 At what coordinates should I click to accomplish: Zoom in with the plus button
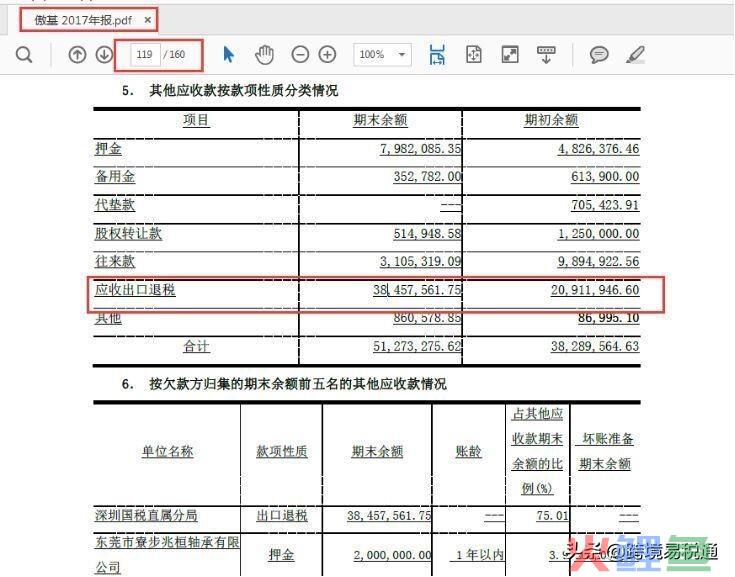coord(327,54)
